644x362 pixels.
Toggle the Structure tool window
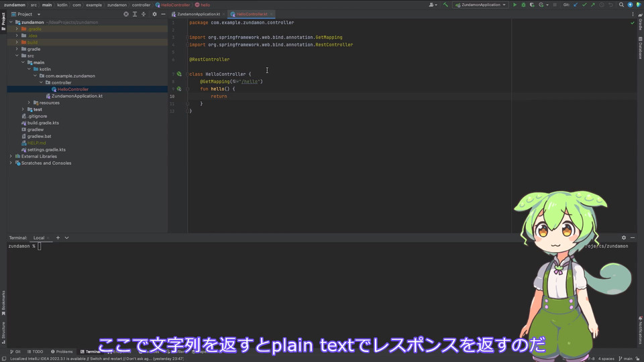[x=3, y=330]
